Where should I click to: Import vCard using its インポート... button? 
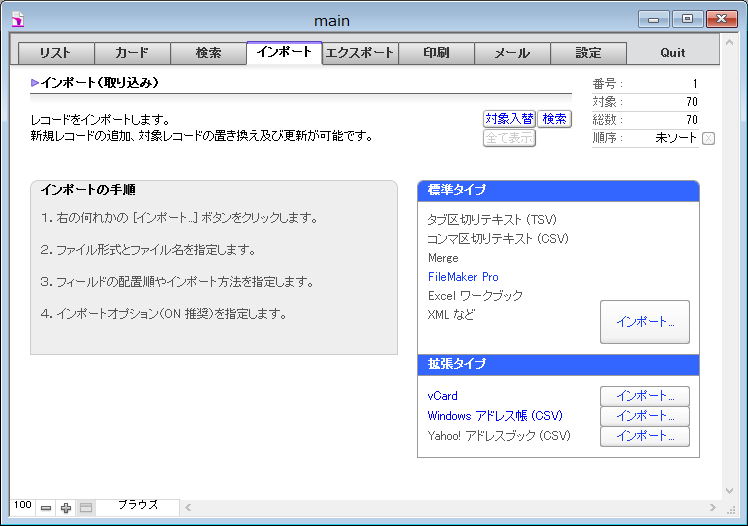[644, 396]
